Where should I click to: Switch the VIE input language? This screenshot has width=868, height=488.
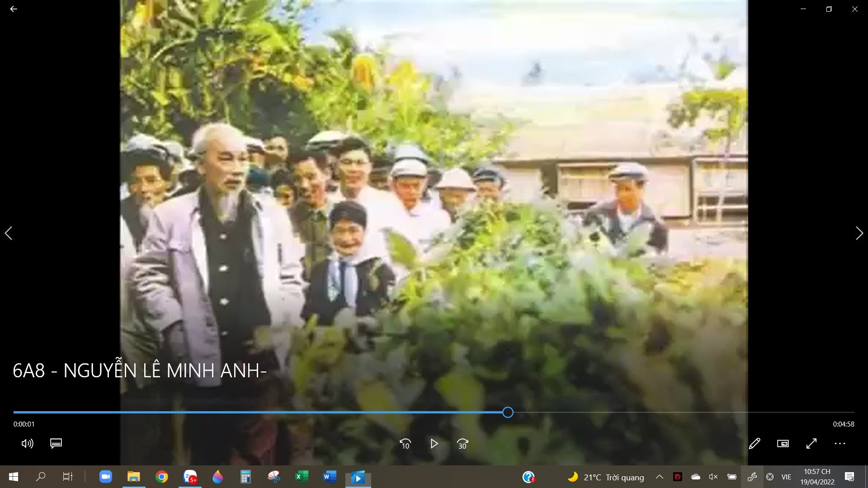pos(786,477)
